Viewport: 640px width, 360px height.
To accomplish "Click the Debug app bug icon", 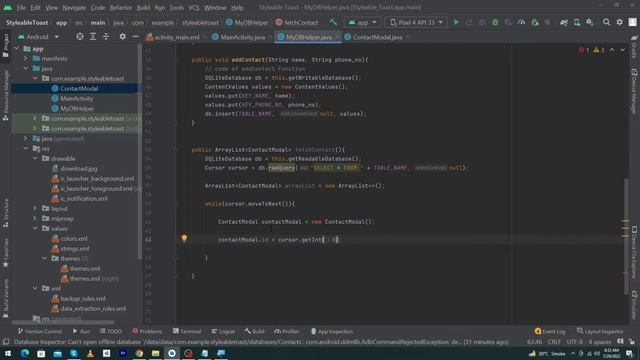I will (x=495, y=22).
